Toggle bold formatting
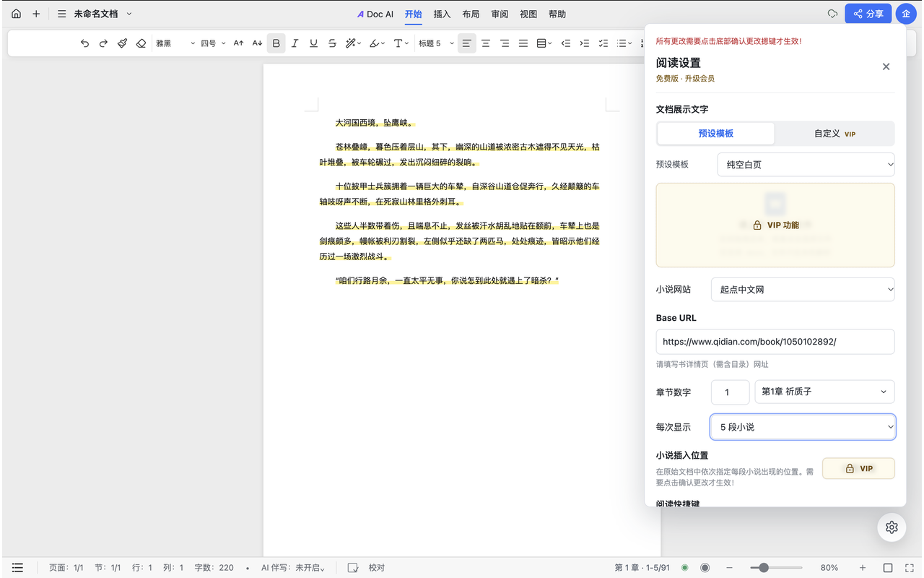Image resolution: width=924 pixels, height=578 pixels. tap(276, 43)
